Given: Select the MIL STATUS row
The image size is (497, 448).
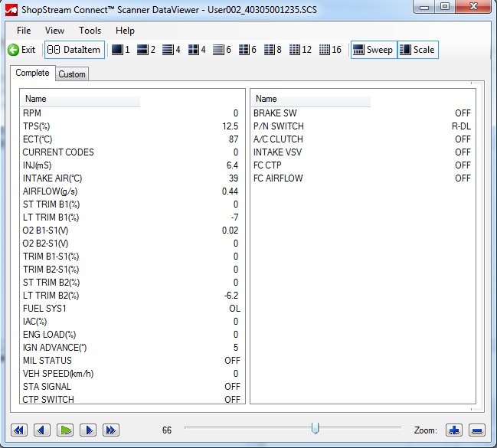Looking at the screenshot, I should pos(132,361).
